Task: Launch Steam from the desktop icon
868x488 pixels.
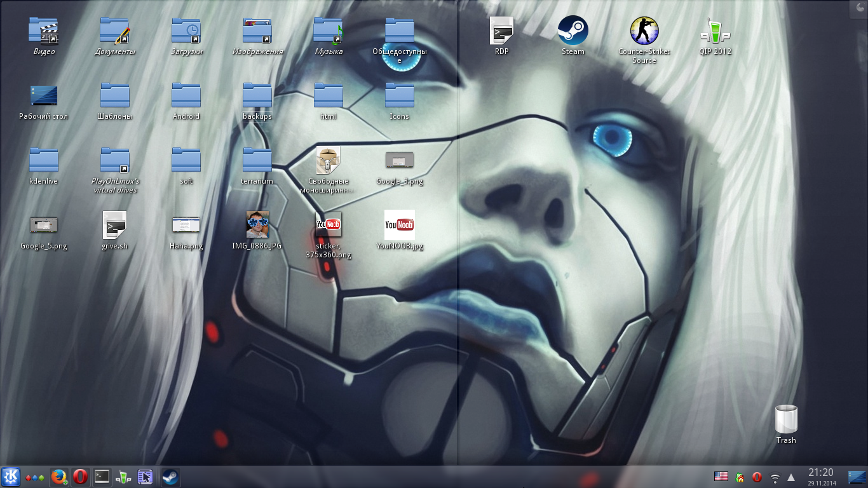Action: pos(573,30)
